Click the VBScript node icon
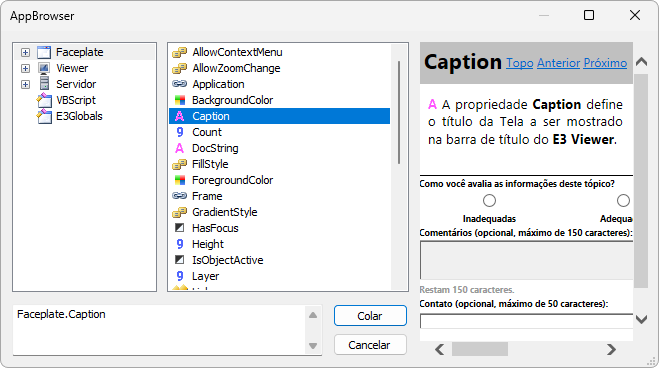 [44, 100]
